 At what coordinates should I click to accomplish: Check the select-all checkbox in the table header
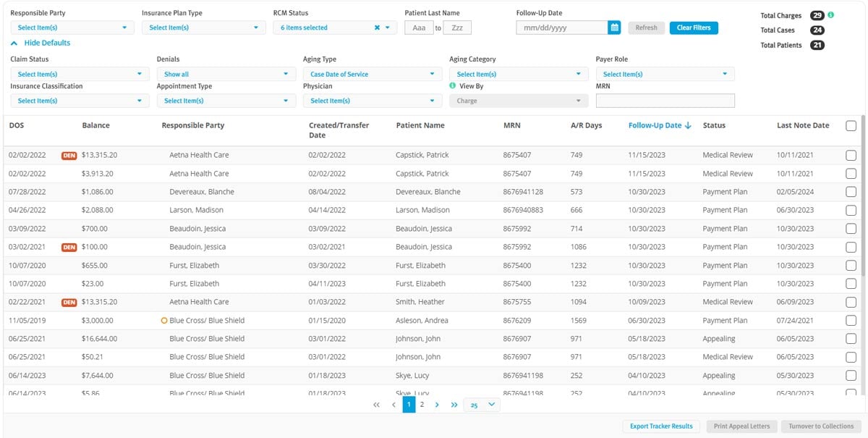[x=851, y=125]
